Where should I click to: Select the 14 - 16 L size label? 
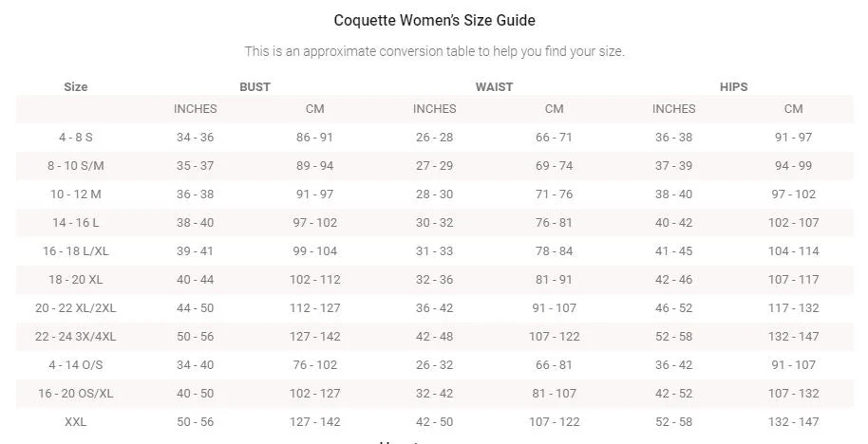point(75,222)
